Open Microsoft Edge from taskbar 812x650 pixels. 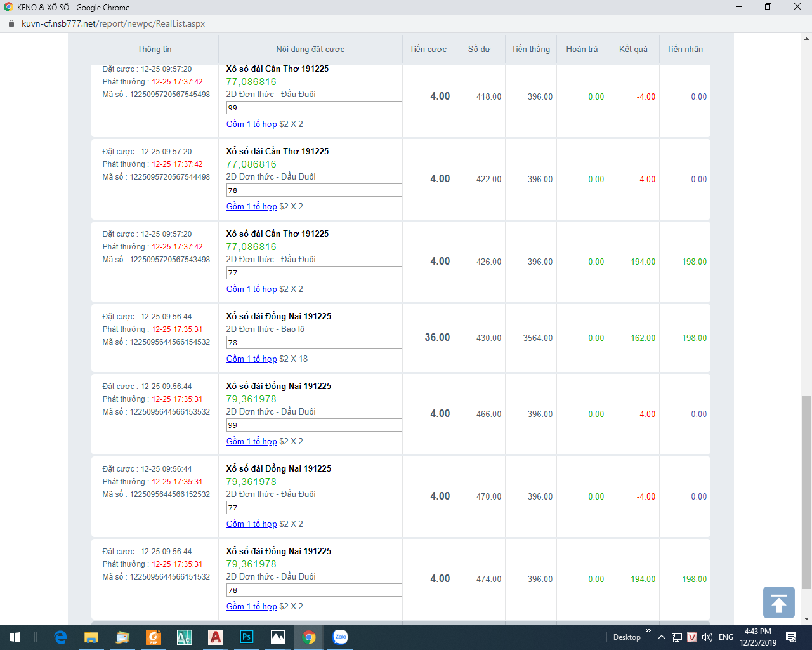point(60,637)
